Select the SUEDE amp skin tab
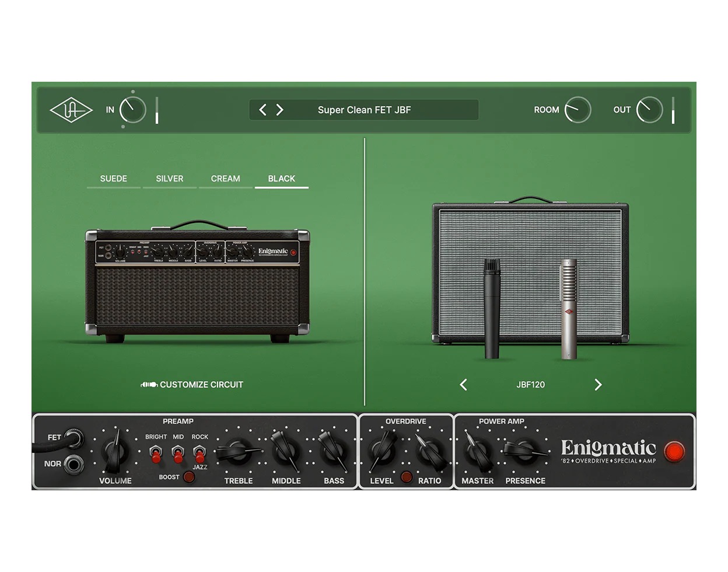This screenshot has height=572, width=728. tap(114, 179)
